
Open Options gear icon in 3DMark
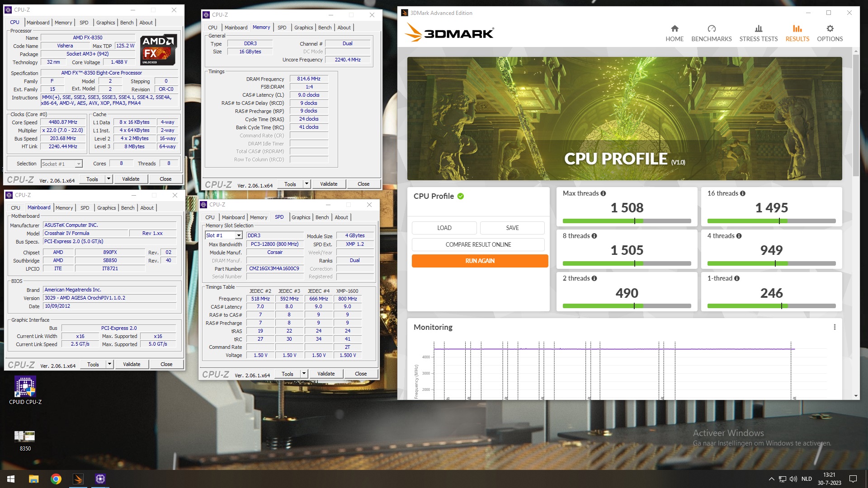[x=830, y=28]
